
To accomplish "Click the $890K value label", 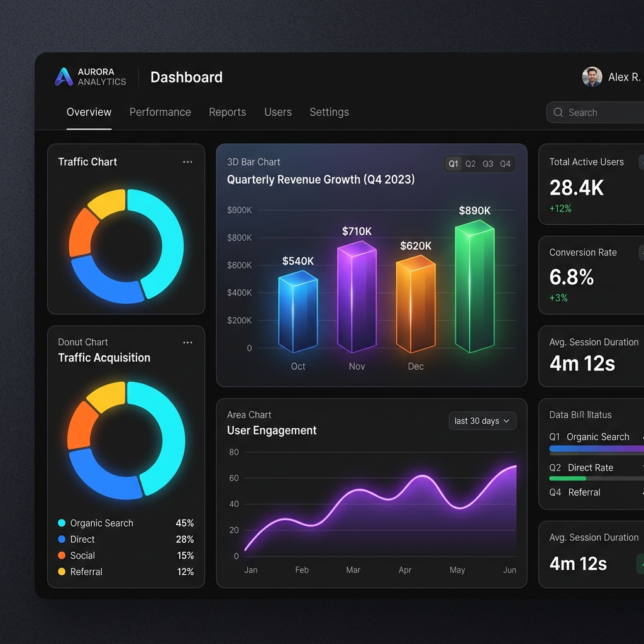I will [474, 211].
